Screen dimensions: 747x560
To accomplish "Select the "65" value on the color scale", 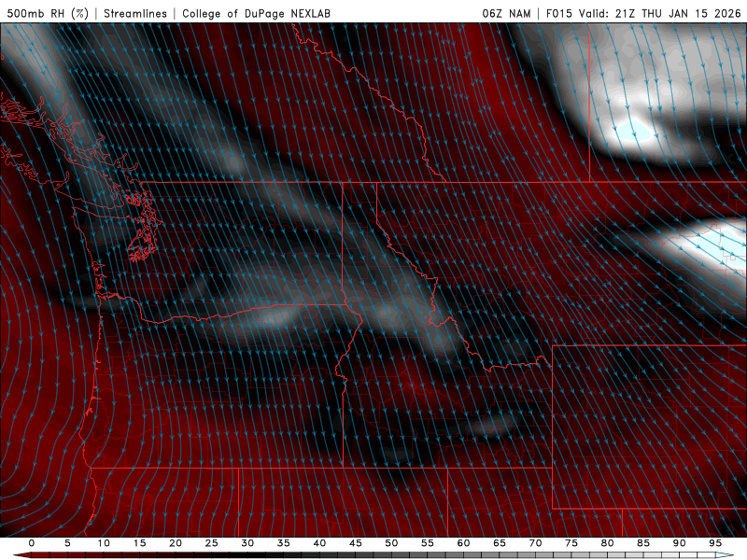I will [x=500, y=543].
